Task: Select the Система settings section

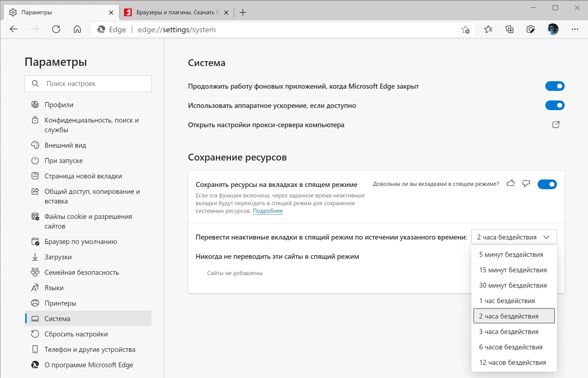Action: [88, 319]
